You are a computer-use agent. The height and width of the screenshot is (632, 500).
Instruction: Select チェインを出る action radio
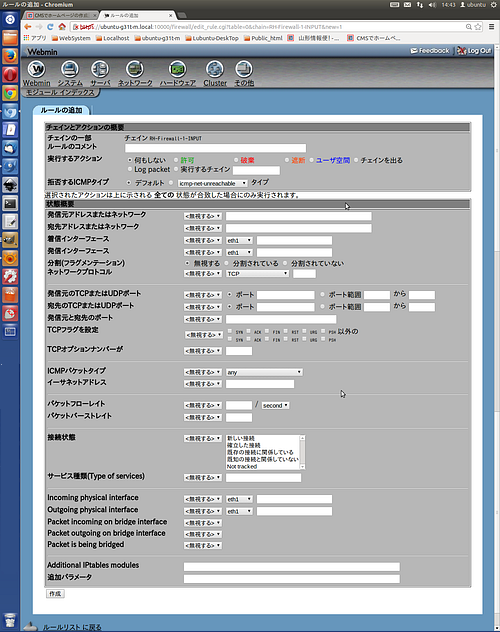tap(356, 160)
